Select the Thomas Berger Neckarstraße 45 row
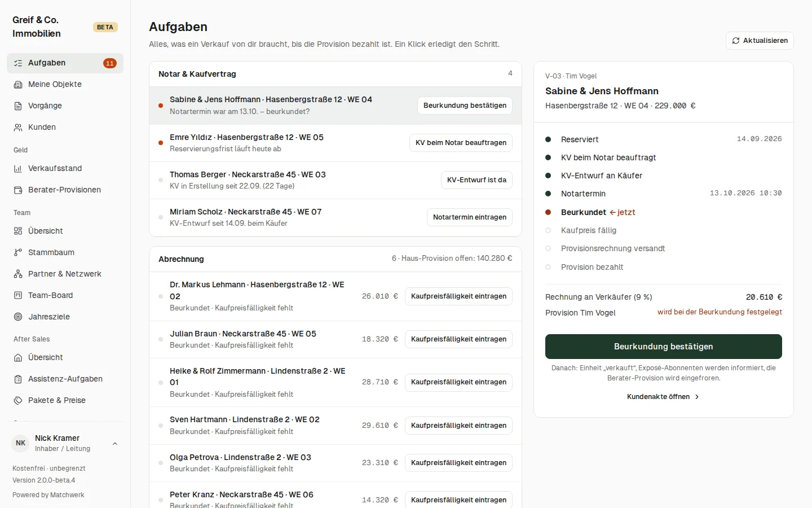 [336, 181]
